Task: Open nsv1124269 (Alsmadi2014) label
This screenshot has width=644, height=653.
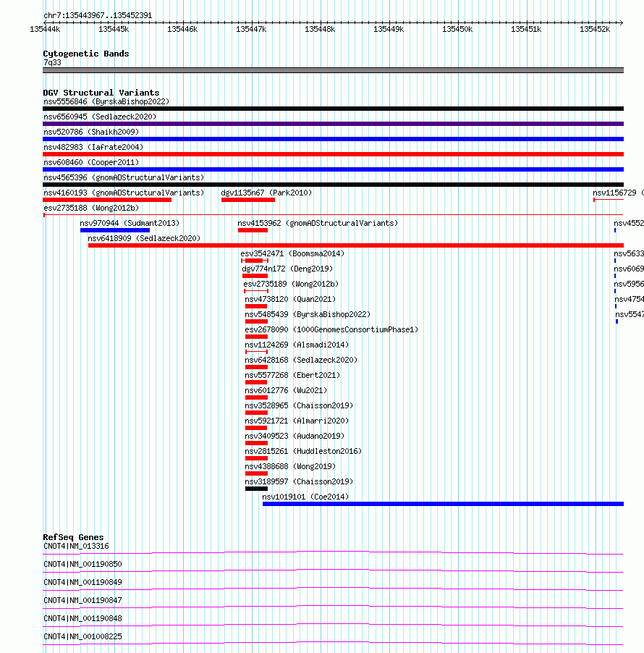Action: (297, 345)
